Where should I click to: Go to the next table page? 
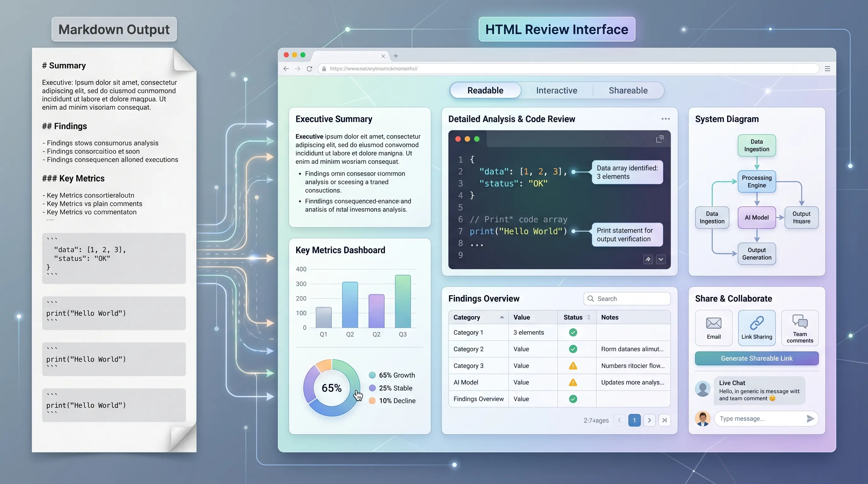click(x=649, y=420)
